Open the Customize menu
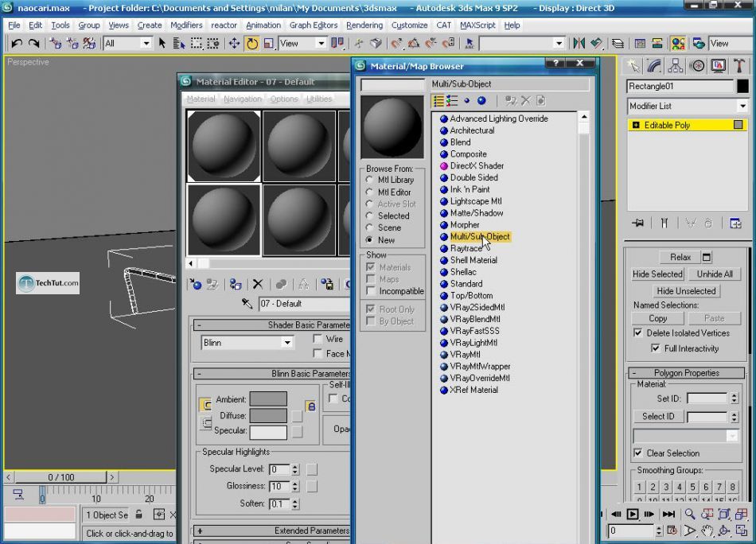756x544 pixels. (409, 25)
